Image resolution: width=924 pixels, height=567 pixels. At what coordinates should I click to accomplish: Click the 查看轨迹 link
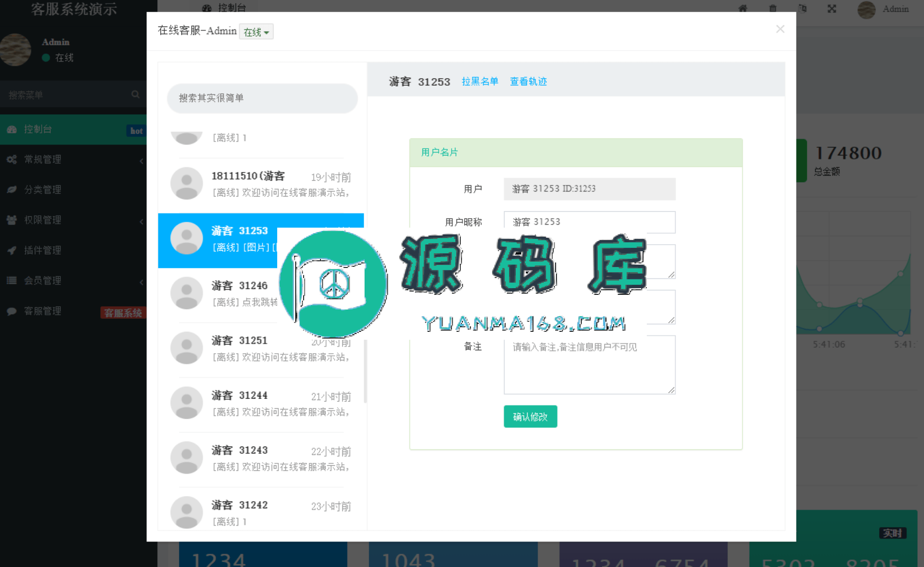coord(528,81)
